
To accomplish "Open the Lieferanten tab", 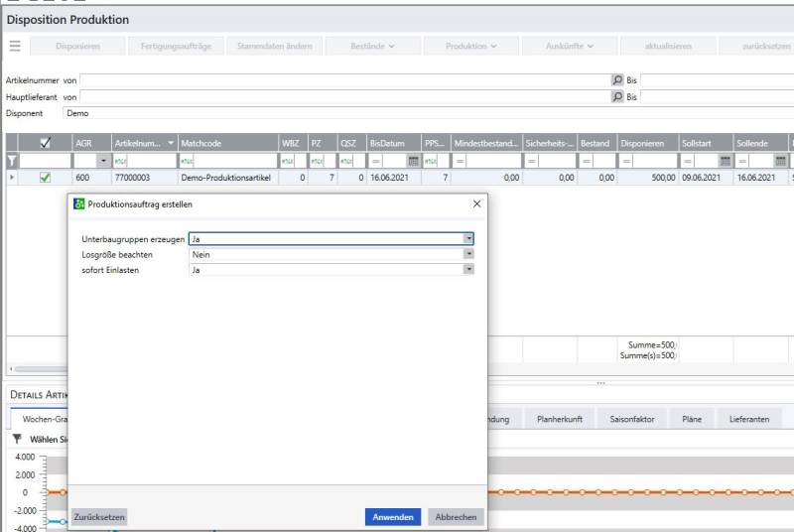I will (x=748, y=419).
